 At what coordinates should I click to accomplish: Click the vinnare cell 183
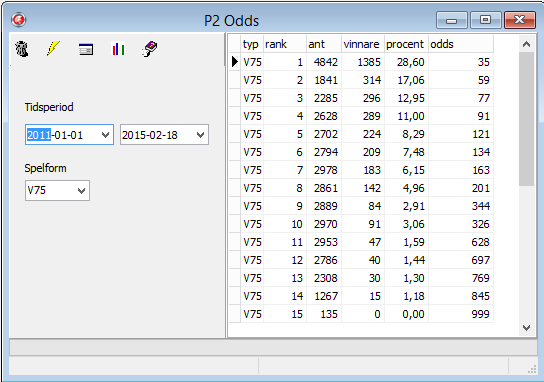tap(363, 170)
